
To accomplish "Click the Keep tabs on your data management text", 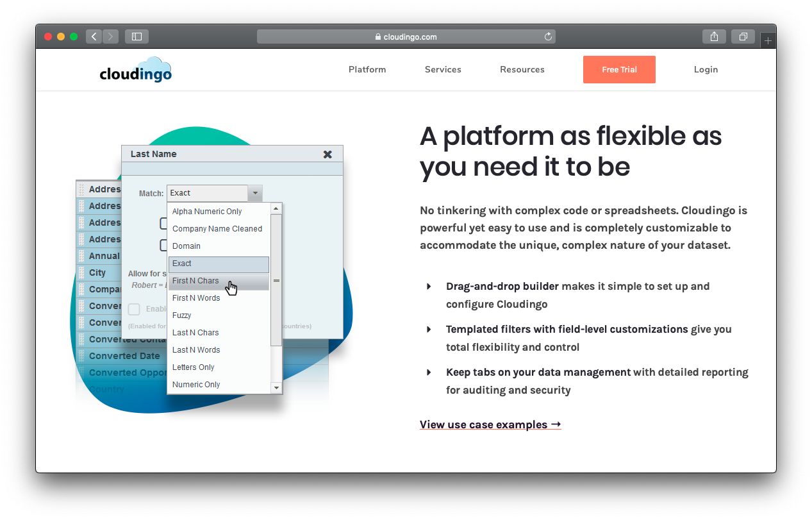I will pos(538,372).
